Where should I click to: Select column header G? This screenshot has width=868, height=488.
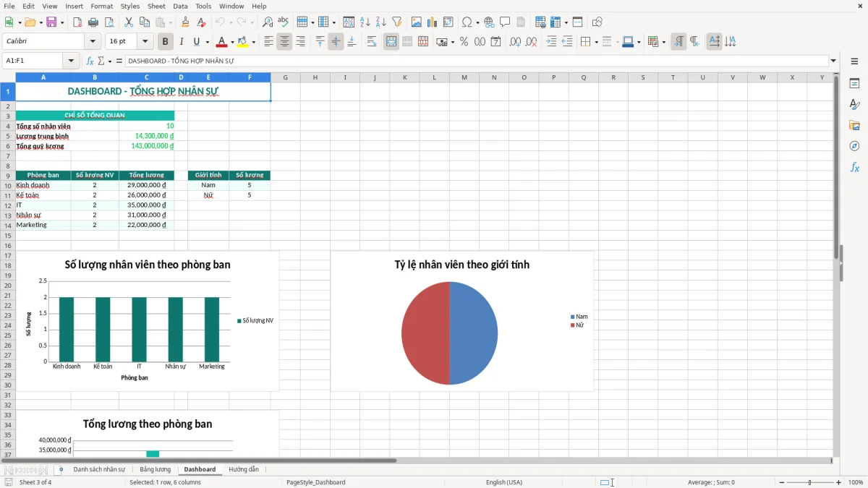point(286,77)
